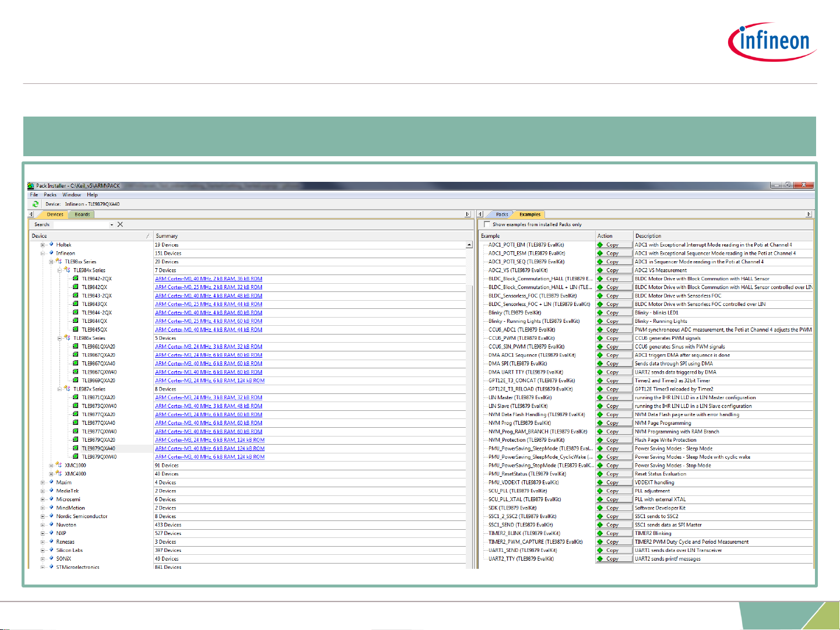The height and width of the screenshot is (630, 840).
Task: Sort by the Device column header
Action: coord(91,236)
